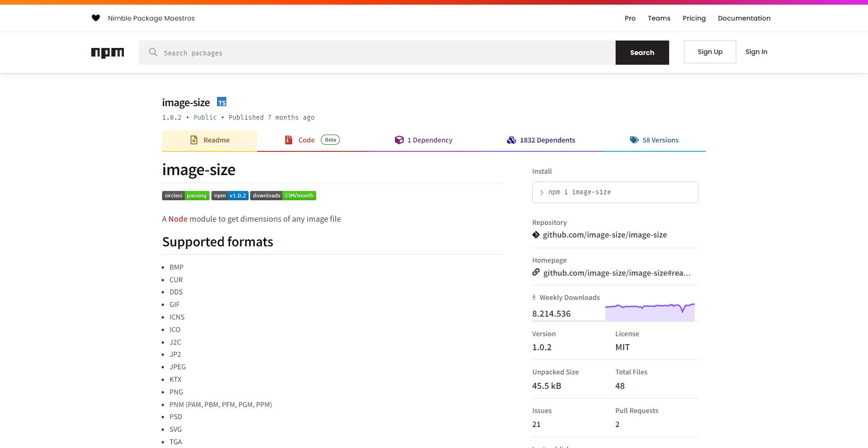Click the Published 7 months ago text
The width and height of the screenshot is (868, 448).
(x=271, y=117)
